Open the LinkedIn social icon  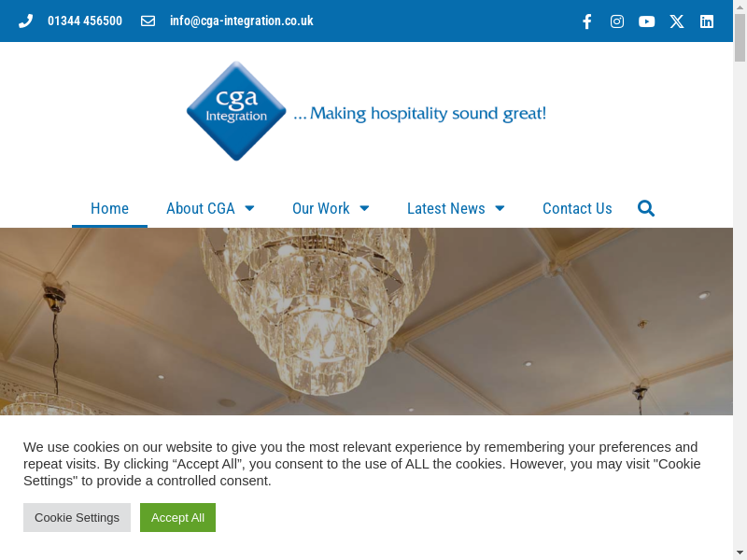pyautogui.click(x=707, y=21)
